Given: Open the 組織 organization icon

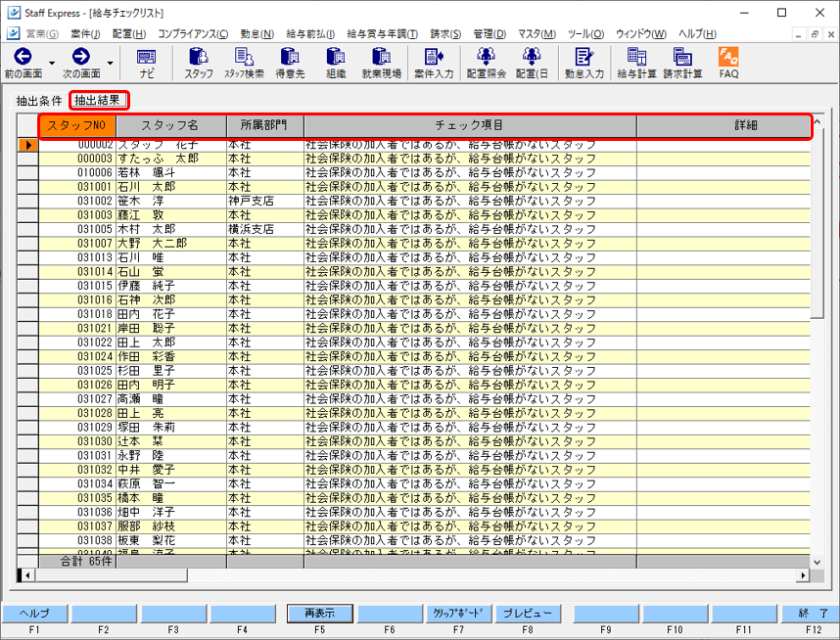Looking at the screenshot, I should [336, 63].
